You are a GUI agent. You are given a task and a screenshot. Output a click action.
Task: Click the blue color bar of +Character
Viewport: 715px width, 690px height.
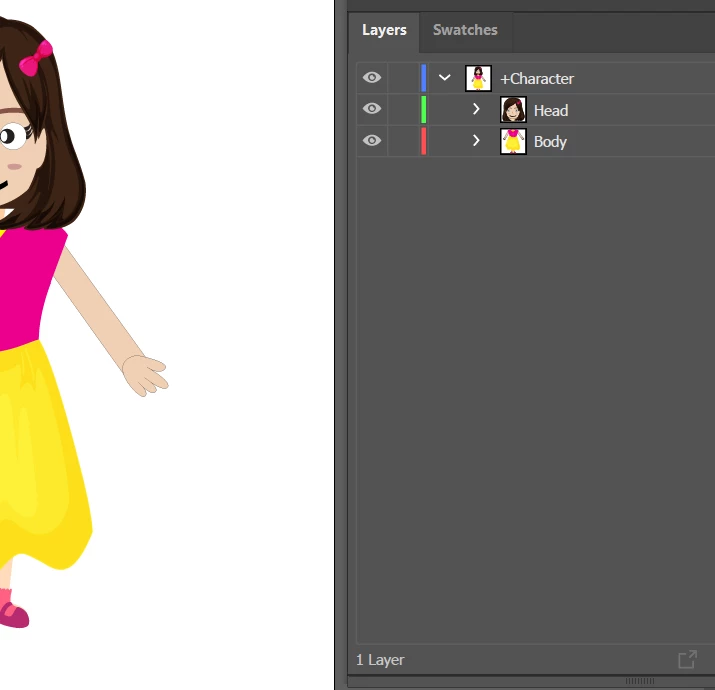[424, 78]
